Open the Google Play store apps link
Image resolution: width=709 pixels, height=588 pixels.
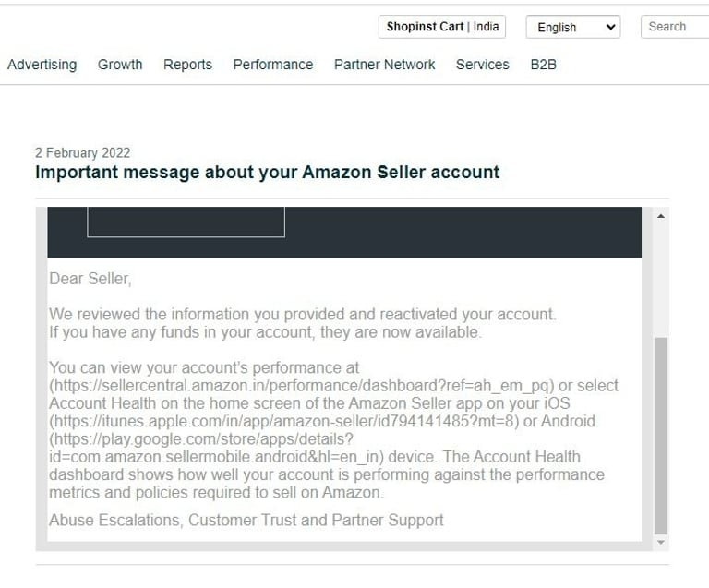[x=214, y=448]
